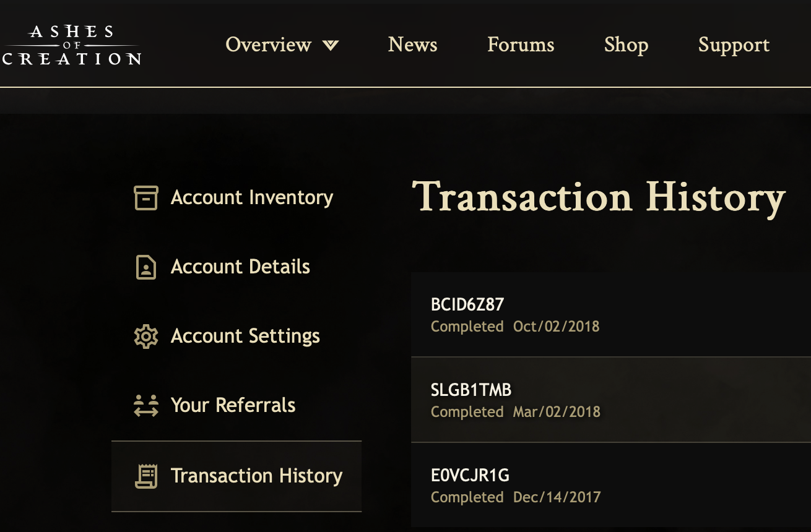
Task: Select the Transaction History sidebar tab
Action: [256, 476]
